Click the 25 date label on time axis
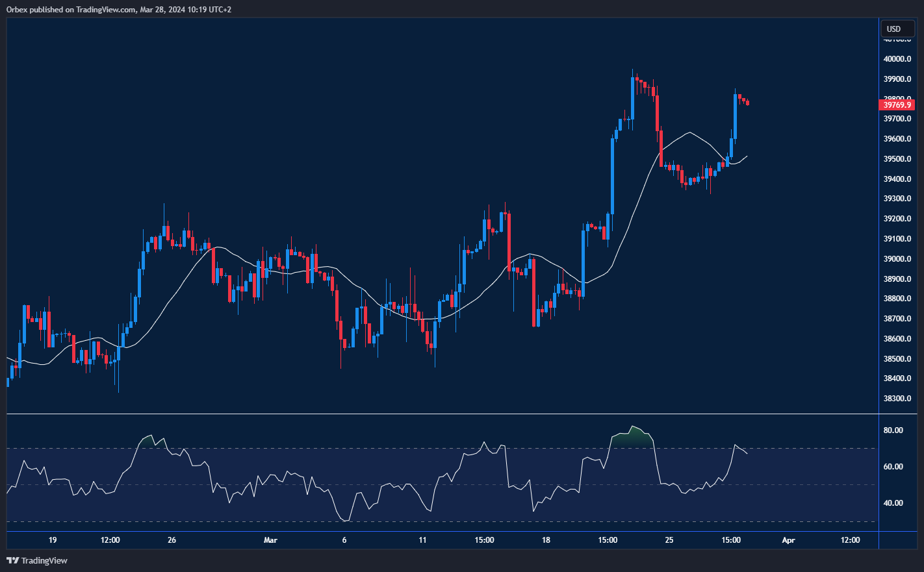 tap(669, 540)
